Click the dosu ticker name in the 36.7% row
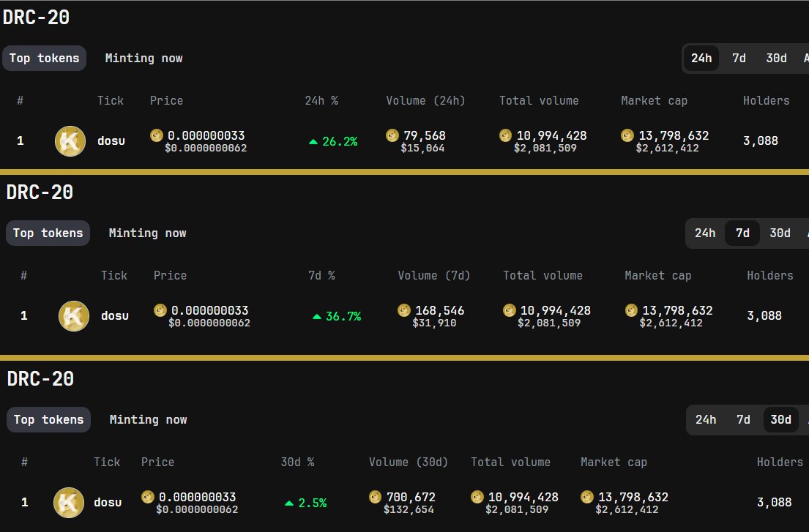809x532 pixels. (x=115, y=315)
